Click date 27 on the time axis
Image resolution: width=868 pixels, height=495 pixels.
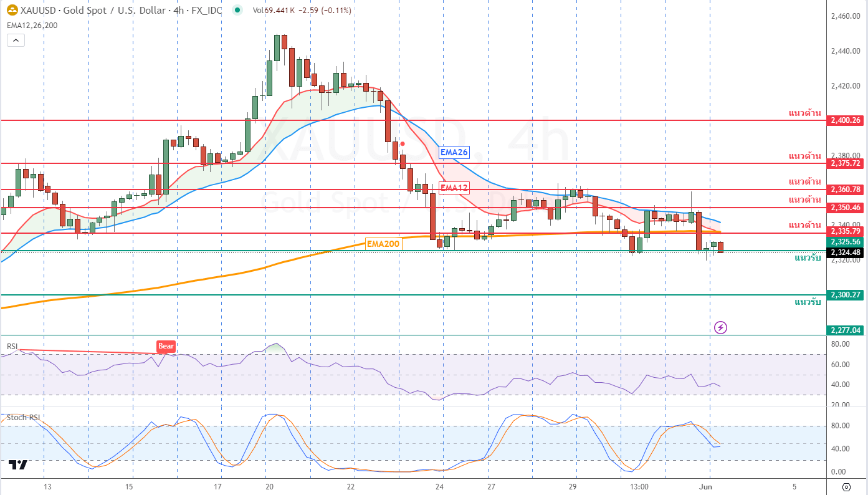click(x=491, y=486)
